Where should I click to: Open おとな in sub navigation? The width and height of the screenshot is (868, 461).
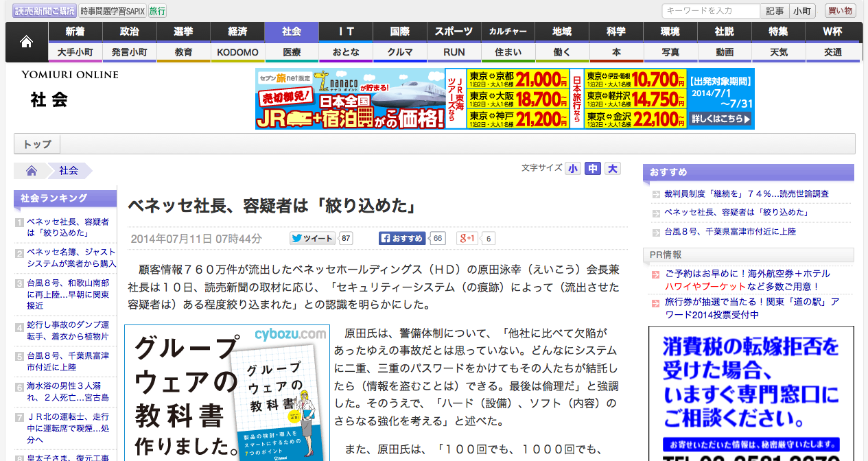pyautogui.click(x=346, y=52)
